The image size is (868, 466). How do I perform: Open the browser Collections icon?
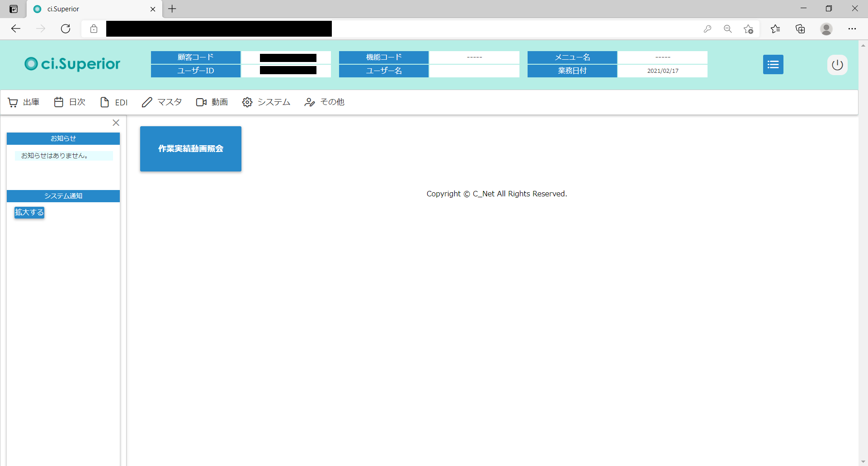coord(801,29)
